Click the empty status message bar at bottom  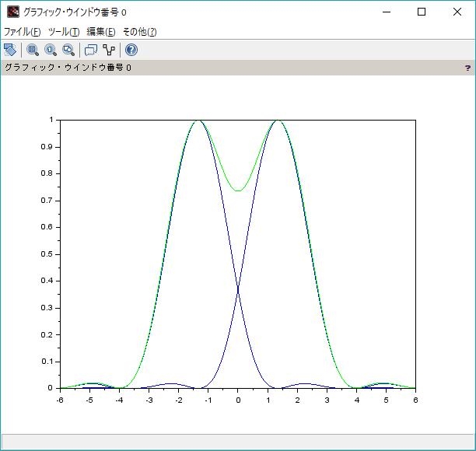[238, 442]
